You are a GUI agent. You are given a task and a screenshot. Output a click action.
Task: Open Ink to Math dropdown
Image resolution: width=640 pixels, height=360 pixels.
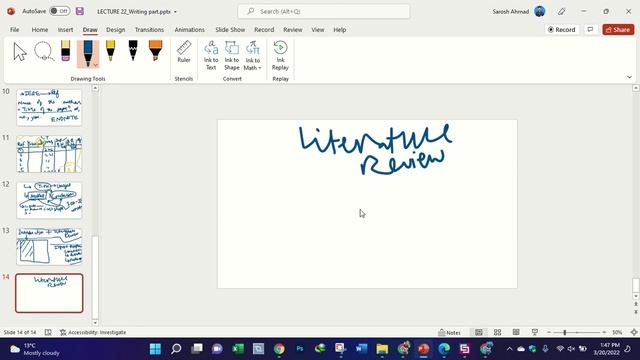tap(253, 56)
